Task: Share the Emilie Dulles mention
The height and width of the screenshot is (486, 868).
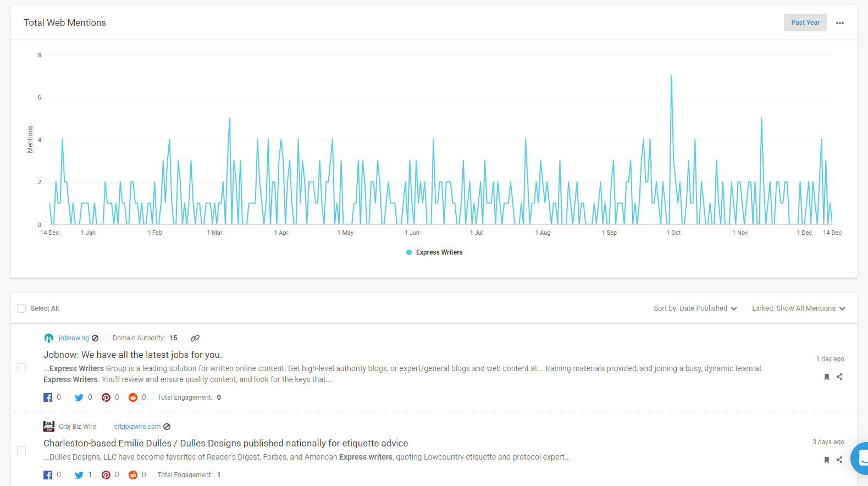Action: pyautogui.click(x=839, y=460)
